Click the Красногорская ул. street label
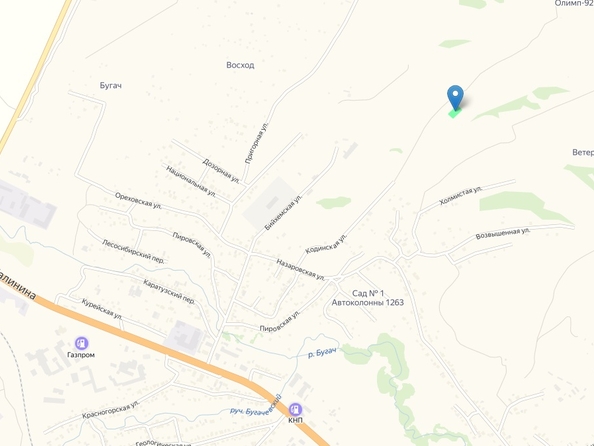The height and width of the screenshot is (446, 594). pyautogui.click(x=111, y=409)
